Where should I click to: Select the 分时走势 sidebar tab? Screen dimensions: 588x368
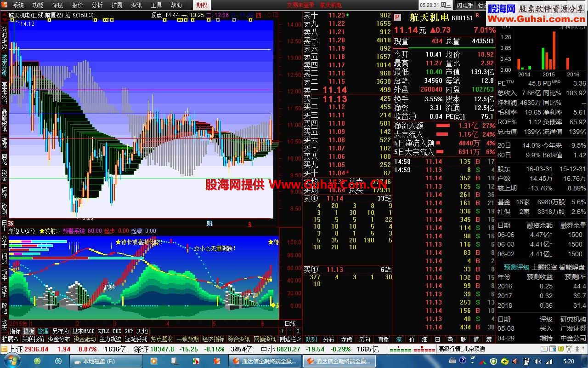click(x=4, y=38)
